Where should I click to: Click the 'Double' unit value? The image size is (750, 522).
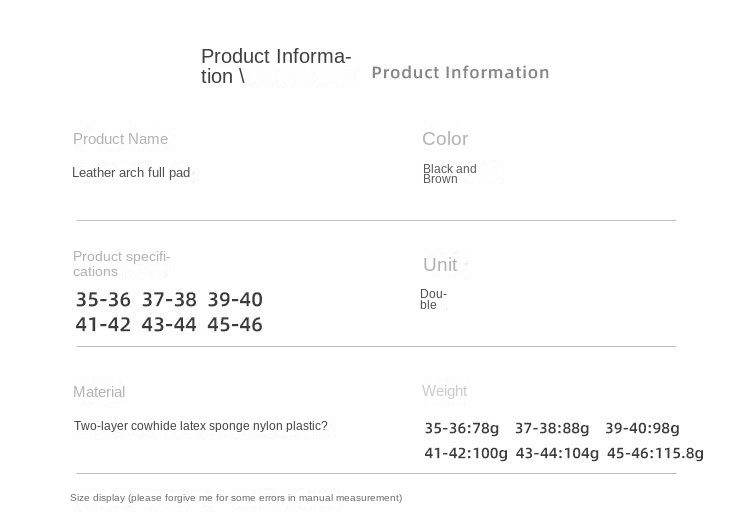click(433, 299)
